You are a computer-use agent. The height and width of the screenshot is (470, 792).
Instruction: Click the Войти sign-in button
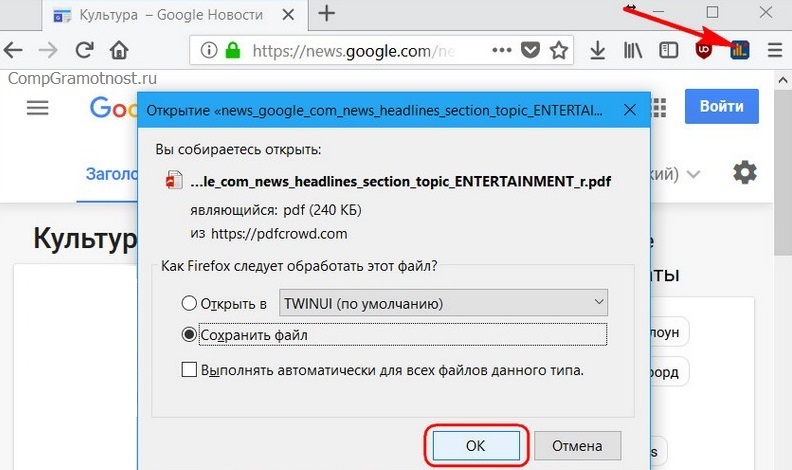721,107
